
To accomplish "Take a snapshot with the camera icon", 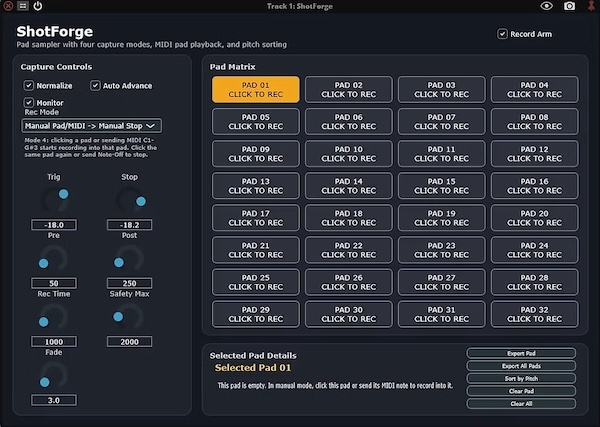I will click(x=569, y=6).
